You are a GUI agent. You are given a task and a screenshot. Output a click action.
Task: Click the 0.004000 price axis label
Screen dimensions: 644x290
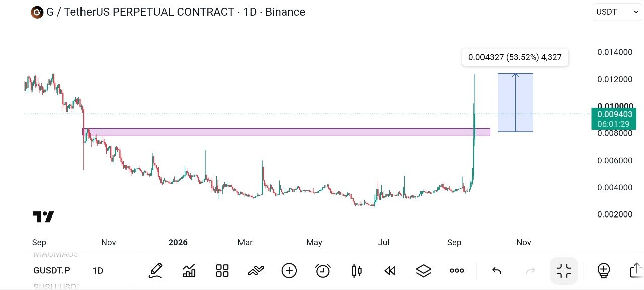click(614, 188)
